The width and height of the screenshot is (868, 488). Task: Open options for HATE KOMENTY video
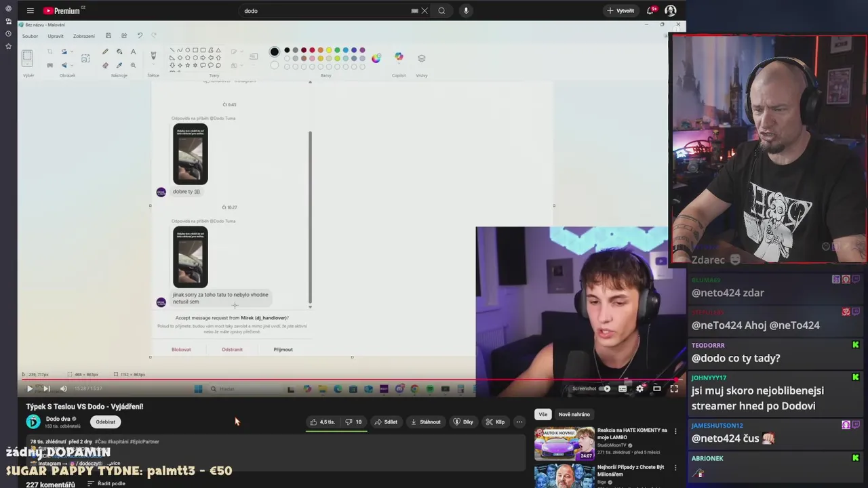click(675, 431)
